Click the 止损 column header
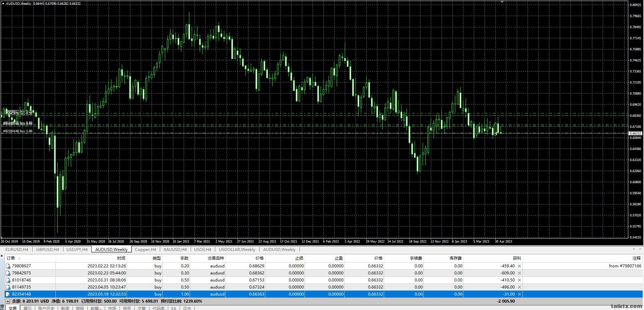Image resolution: width=644 pixels, height=310 pixels. (x=285, y=258)
